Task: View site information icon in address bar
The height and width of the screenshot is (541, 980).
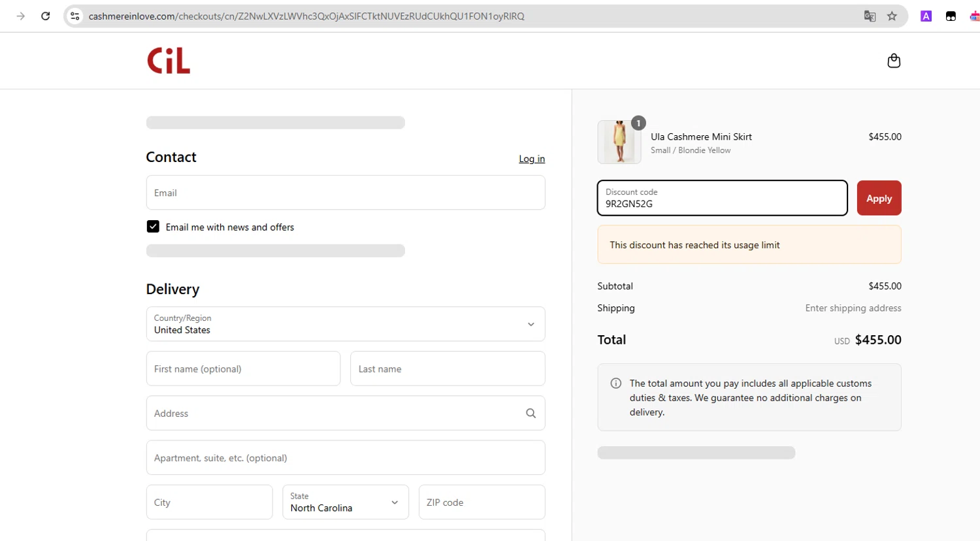Action: tap(75, 16)
